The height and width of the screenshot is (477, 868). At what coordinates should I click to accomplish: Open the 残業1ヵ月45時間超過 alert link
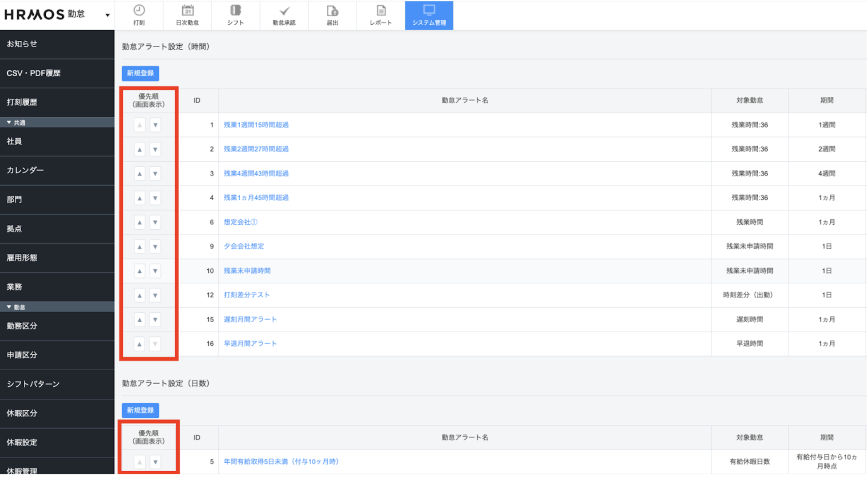click(x=256, y=198)
